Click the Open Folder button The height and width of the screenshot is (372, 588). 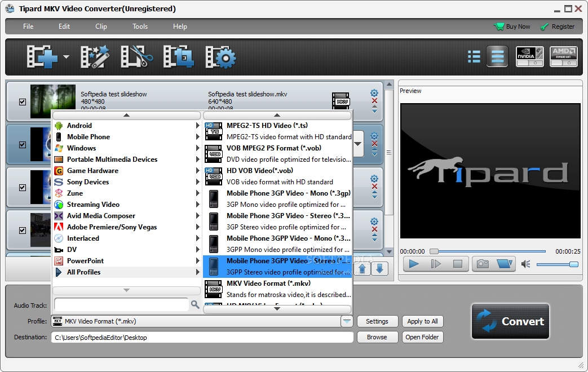tap(423, 337)
